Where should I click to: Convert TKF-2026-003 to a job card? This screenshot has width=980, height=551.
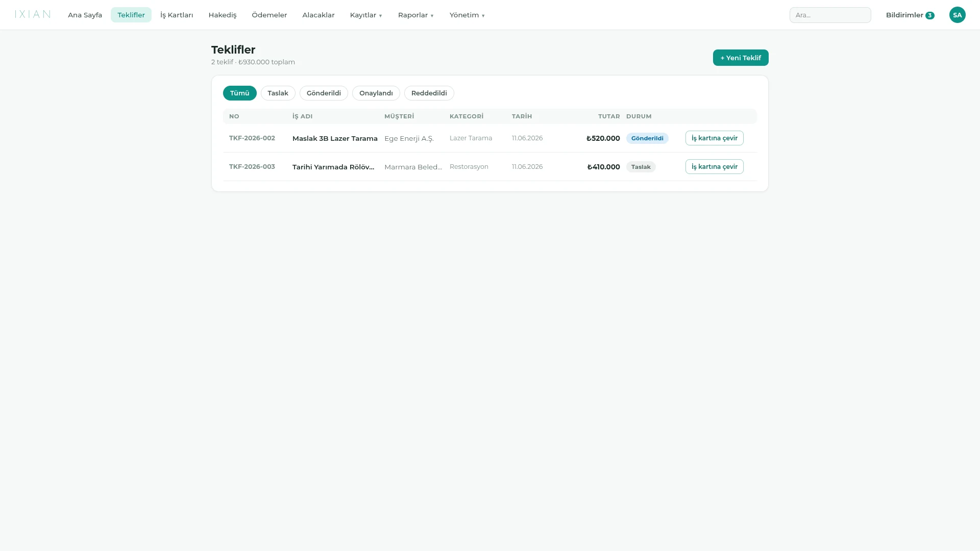click(x=714, y=166)
